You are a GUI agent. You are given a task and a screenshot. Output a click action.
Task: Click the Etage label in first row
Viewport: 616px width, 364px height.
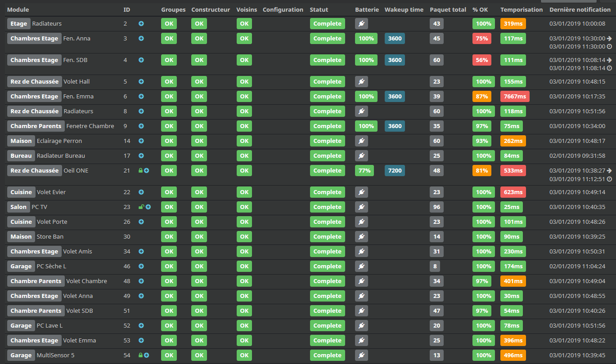tap(19, 24)
